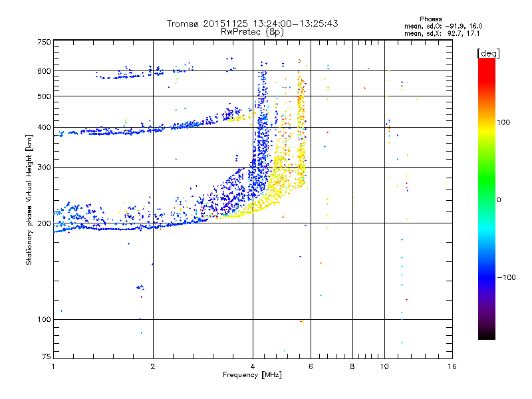Image resolution: width=532 pixels, height=399 pixels.
Task: Click the 'Frequency [MHz]' x-axis label
Action: (x=252, y=375)
